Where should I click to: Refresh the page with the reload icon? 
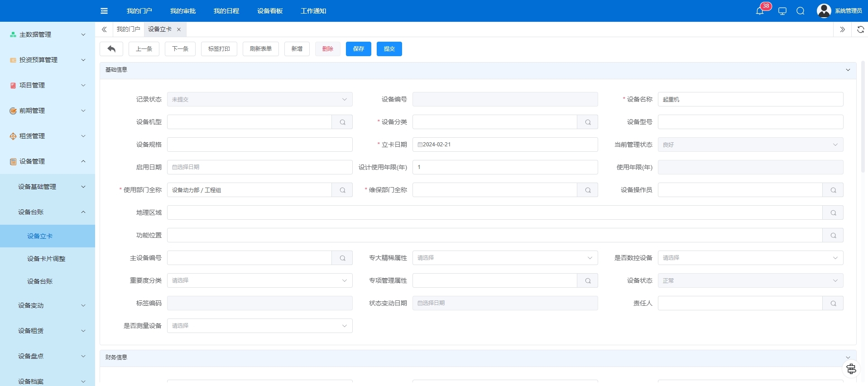(861, 29)
